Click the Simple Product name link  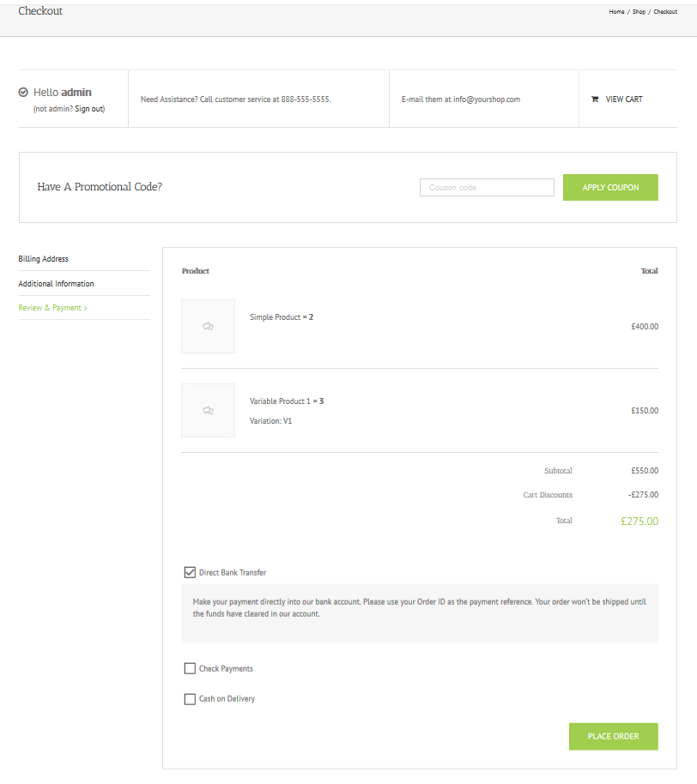pos(275,317)
